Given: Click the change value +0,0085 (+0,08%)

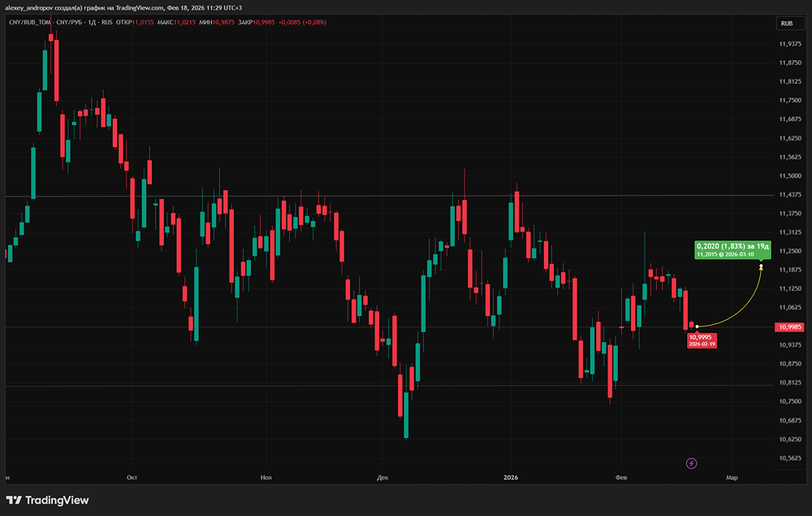Looking at the screenshot, I should (x=302, y=22).
